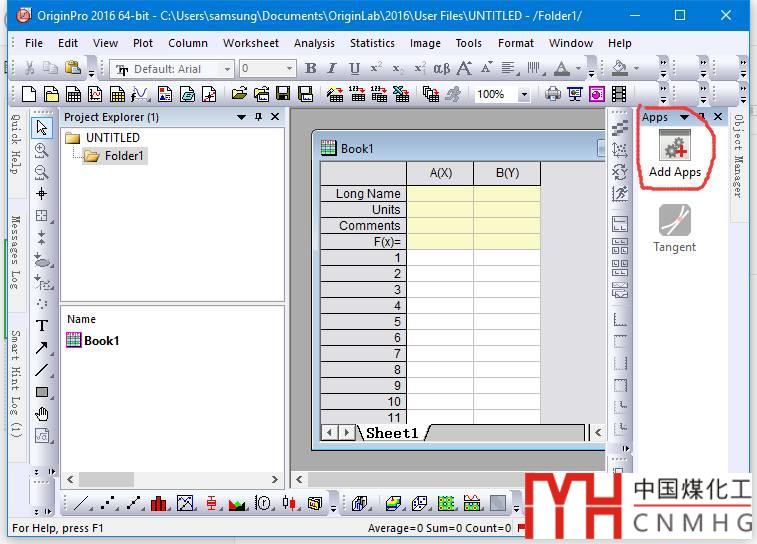Click the Open project folder icon
The height and width of the screenshot is (544, 757).
coord(238,94)
